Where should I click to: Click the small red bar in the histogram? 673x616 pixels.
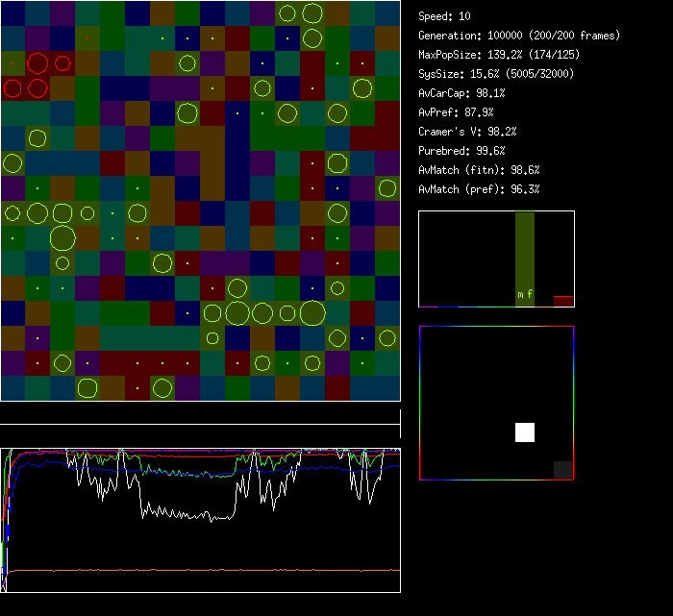(563, 301)
